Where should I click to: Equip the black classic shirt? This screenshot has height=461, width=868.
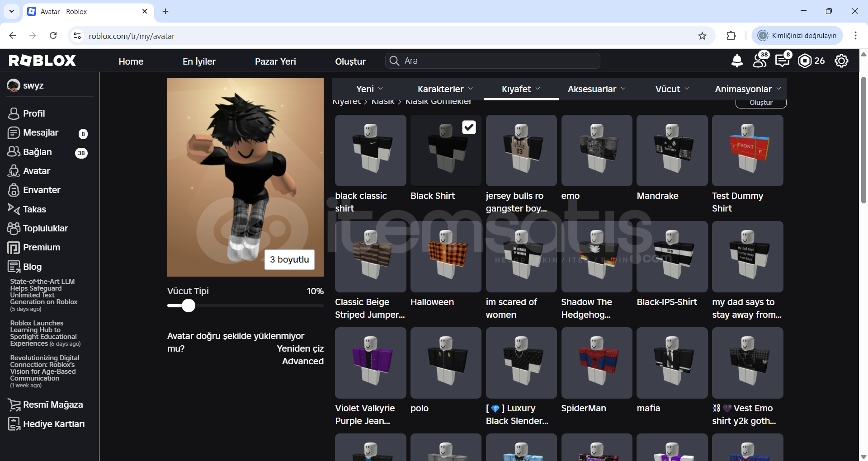[370, 151]
